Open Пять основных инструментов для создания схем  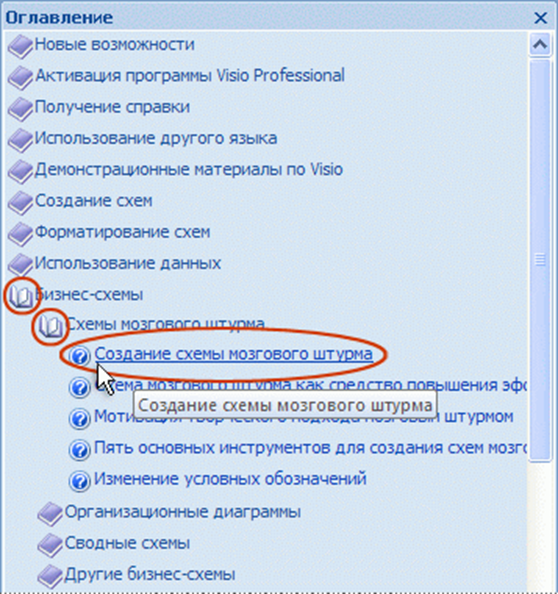(x=311, y=448)
